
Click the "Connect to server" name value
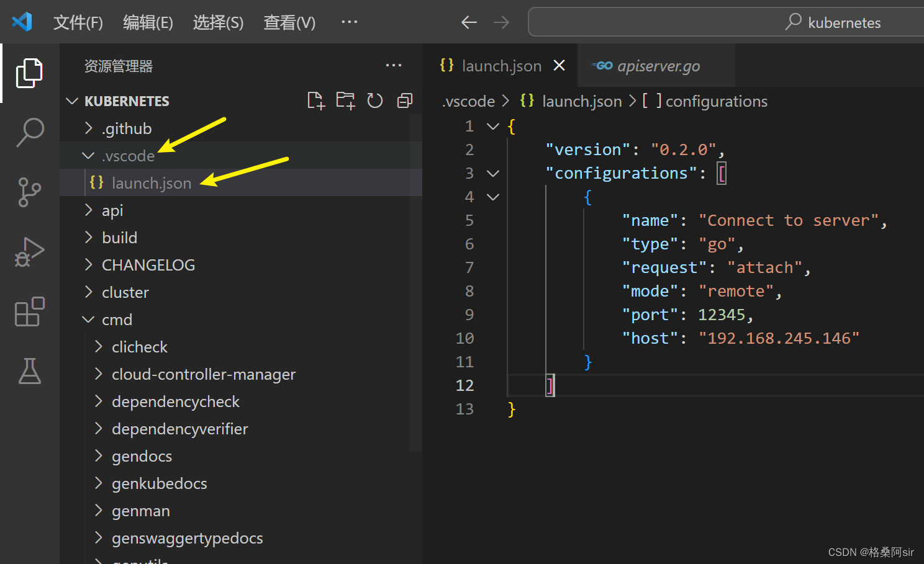tap(789, 220)
